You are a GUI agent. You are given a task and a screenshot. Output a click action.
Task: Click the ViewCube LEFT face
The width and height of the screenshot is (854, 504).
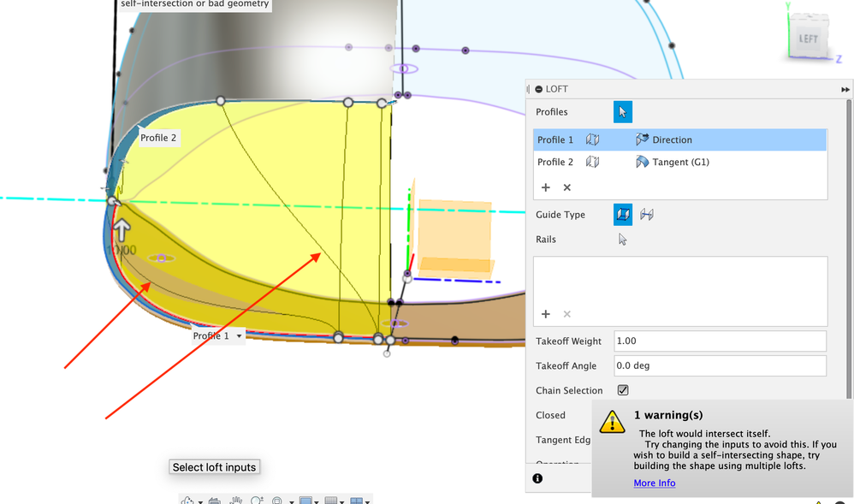coord(808,39)
